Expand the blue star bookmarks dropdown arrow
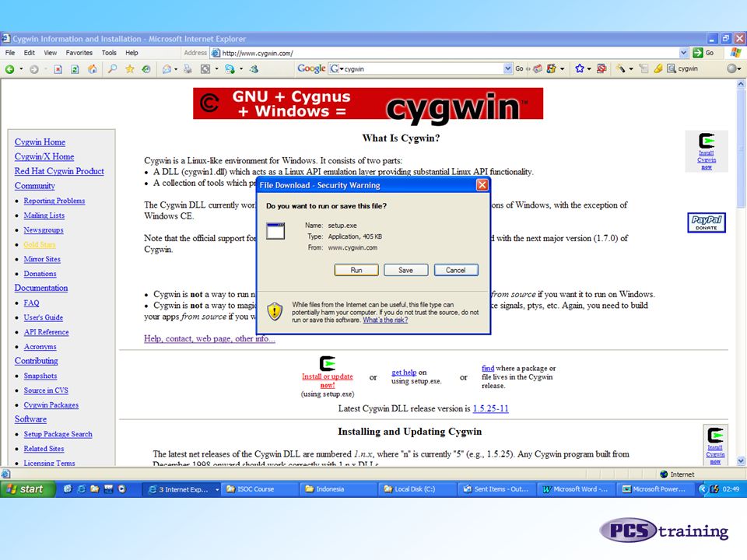 pos(589,68)
